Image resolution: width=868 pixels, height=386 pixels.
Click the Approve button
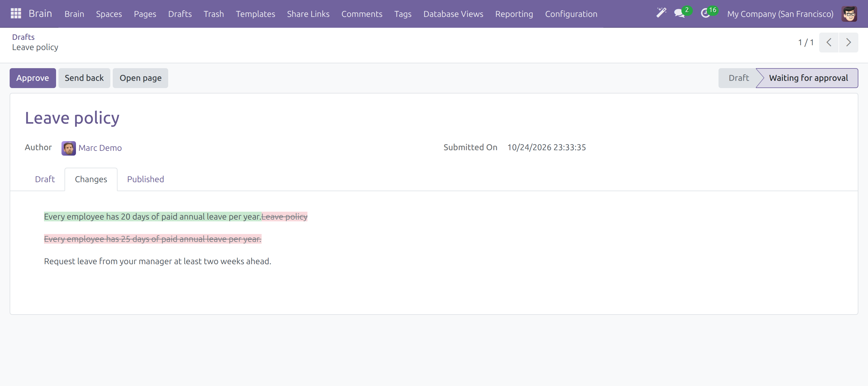tap(33, 78)
